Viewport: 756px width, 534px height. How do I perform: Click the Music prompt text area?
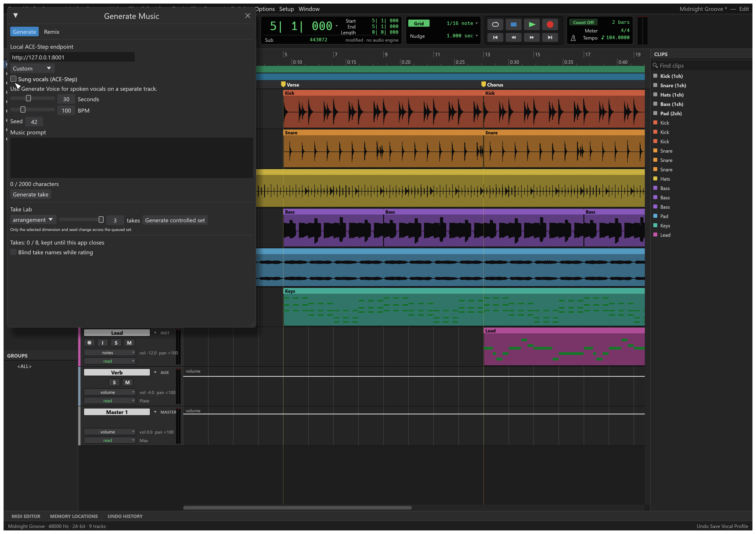click(x=131, y=158)
